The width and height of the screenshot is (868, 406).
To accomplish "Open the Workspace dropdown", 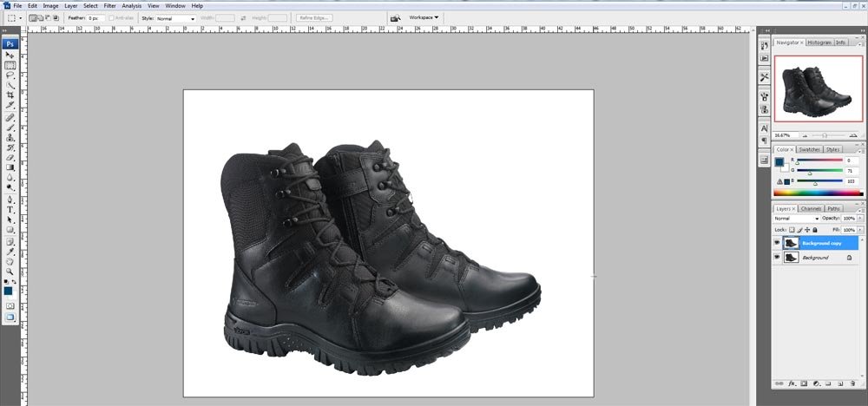I will [424, 17].
